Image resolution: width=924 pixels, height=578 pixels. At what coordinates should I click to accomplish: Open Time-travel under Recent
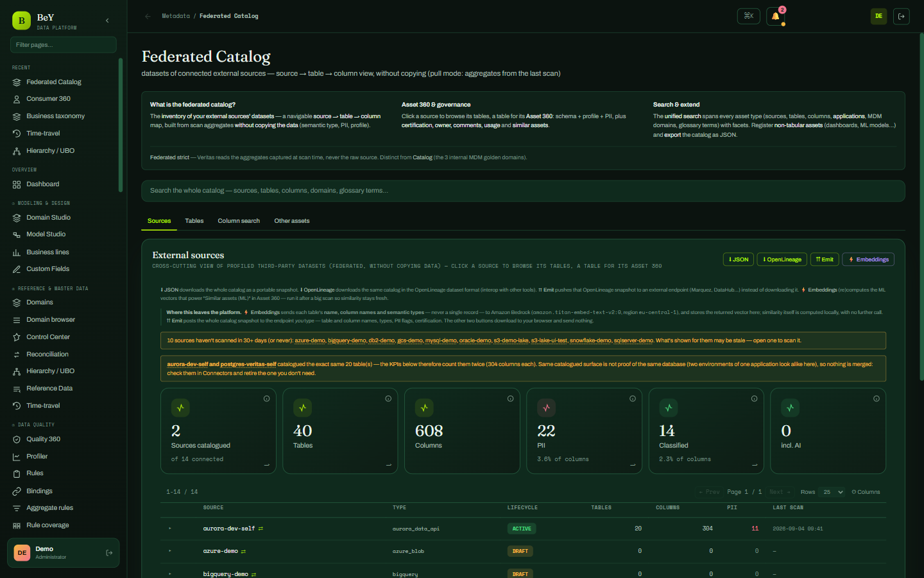click(x=43, y=134)
